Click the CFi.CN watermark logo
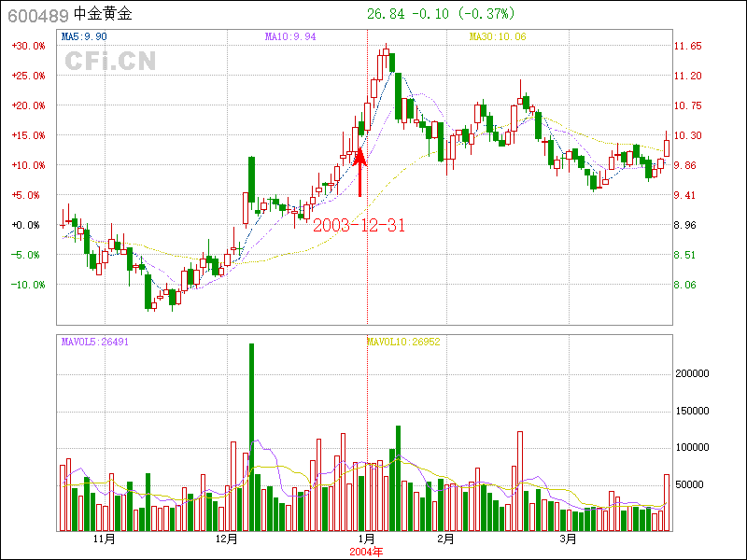Image resolution: width=747 pixels, height=560 pixels. click(x=109, y=61)
